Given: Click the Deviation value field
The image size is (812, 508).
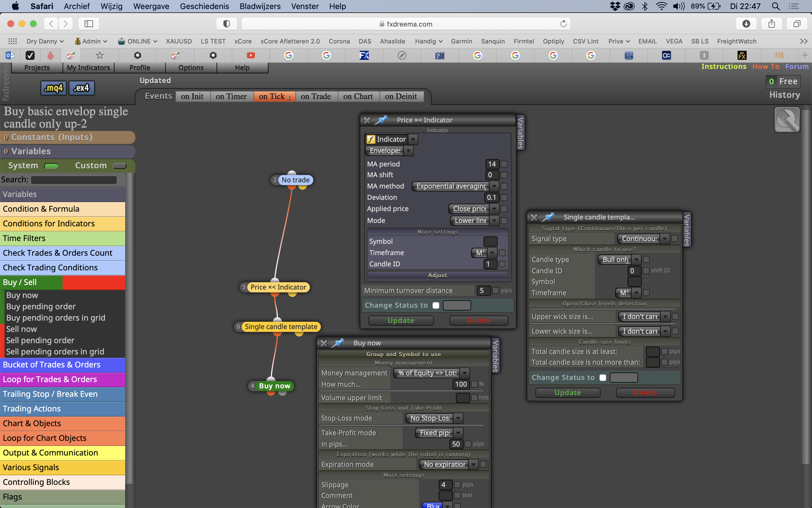Looking at the screenshot, I should [491, 198].
